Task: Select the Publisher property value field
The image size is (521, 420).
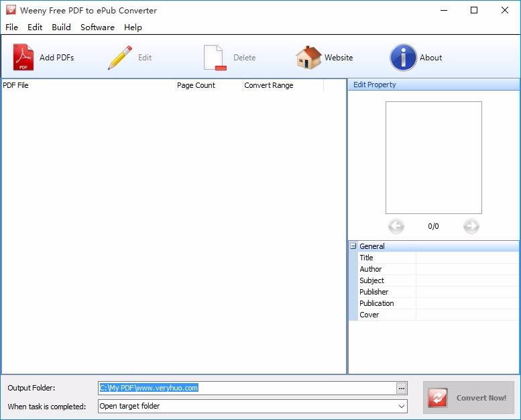Action: (467, 292)
